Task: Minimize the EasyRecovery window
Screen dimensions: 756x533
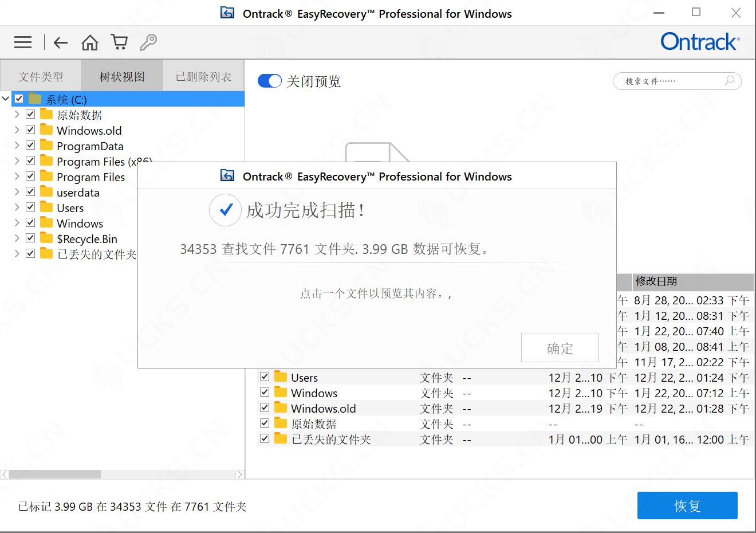Action: coord(659,13)
